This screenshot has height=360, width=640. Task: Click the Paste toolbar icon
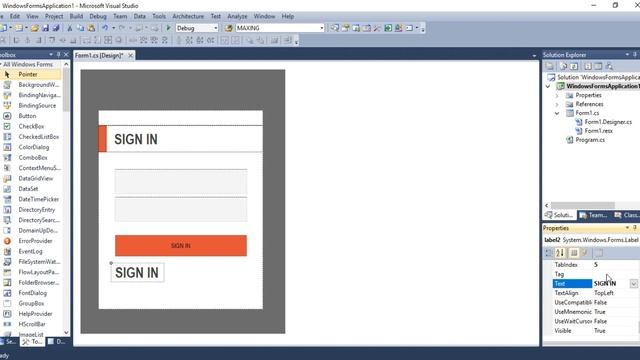91,28
